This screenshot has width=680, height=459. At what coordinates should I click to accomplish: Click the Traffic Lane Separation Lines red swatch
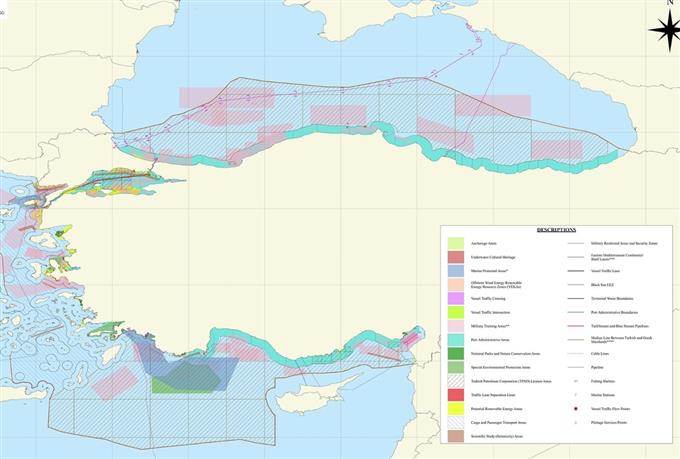coord(455,395)
